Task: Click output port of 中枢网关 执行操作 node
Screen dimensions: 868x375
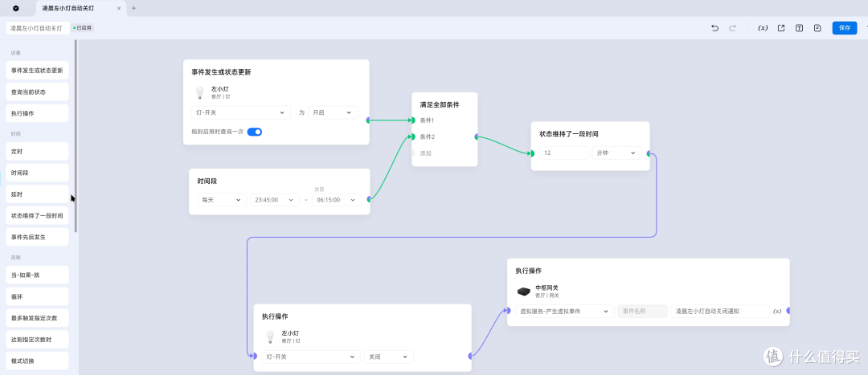Action: [788, 310]
